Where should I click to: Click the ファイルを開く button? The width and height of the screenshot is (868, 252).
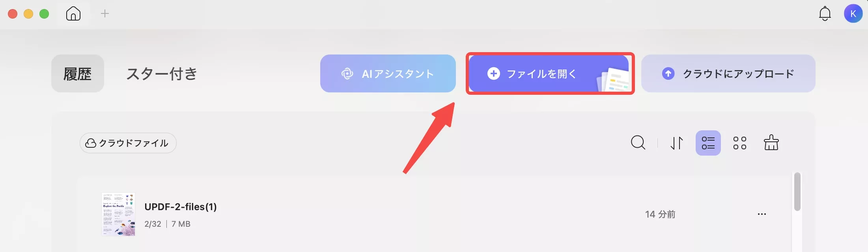click(x=549, y=73)
